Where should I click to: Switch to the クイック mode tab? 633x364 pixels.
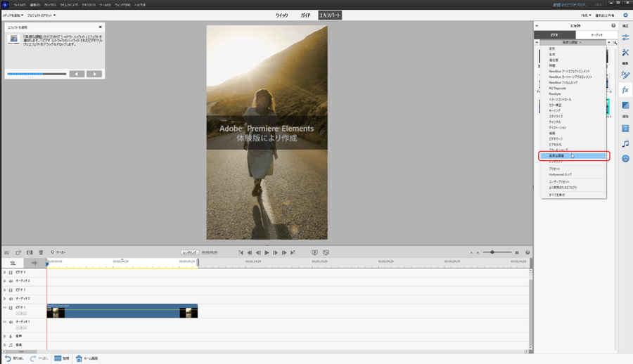tap(281, 15)
